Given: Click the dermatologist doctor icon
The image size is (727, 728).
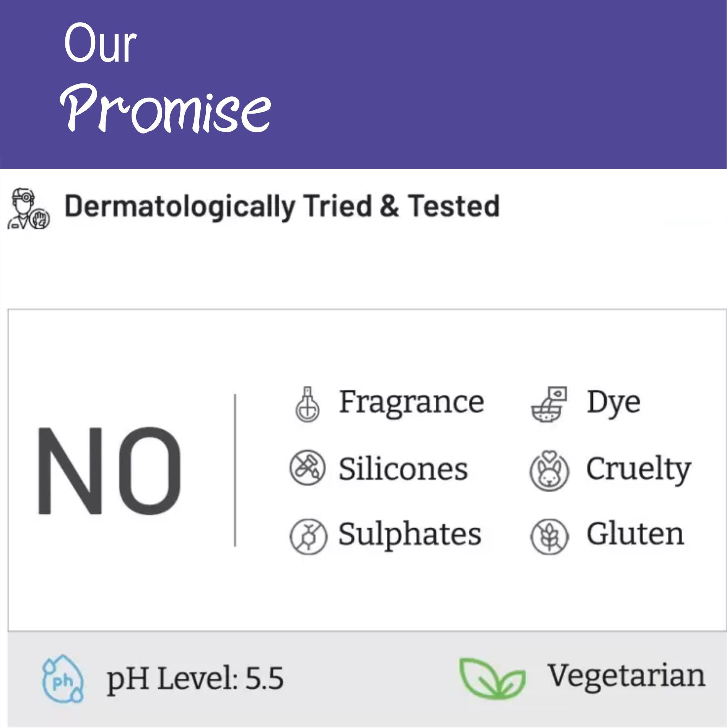Looking at the screenshot, I should 28,209.
